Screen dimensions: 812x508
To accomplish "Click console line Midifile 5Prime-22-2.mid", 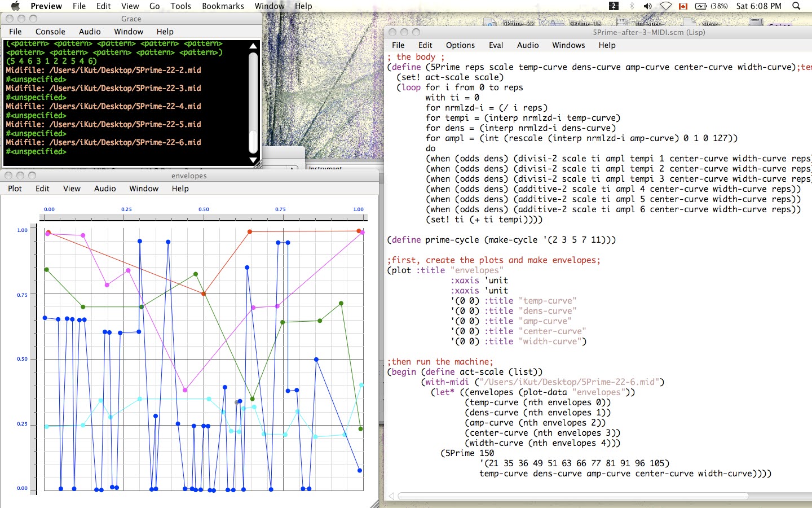I will 103,70.
